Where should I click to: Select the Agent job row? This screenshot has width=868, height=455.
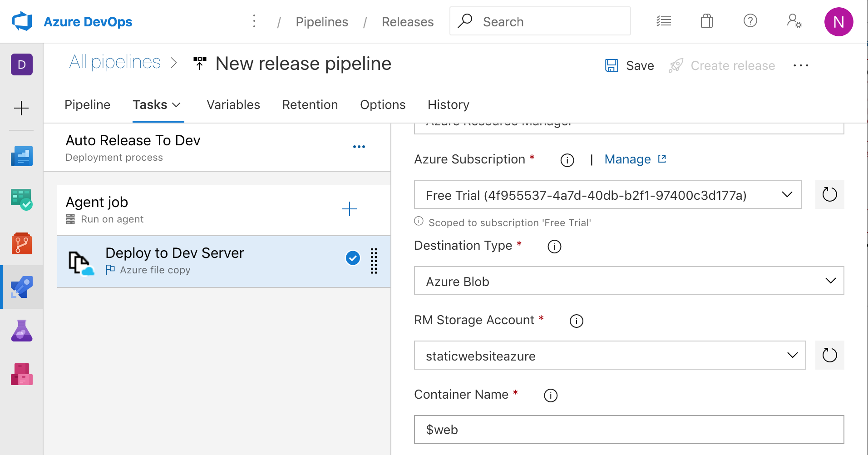[224, 210]
